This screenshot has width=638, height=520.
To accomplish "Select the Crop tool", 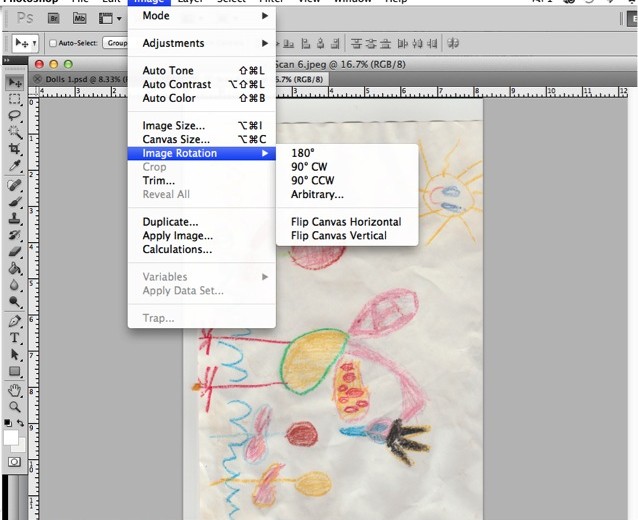I will [15, 149].
